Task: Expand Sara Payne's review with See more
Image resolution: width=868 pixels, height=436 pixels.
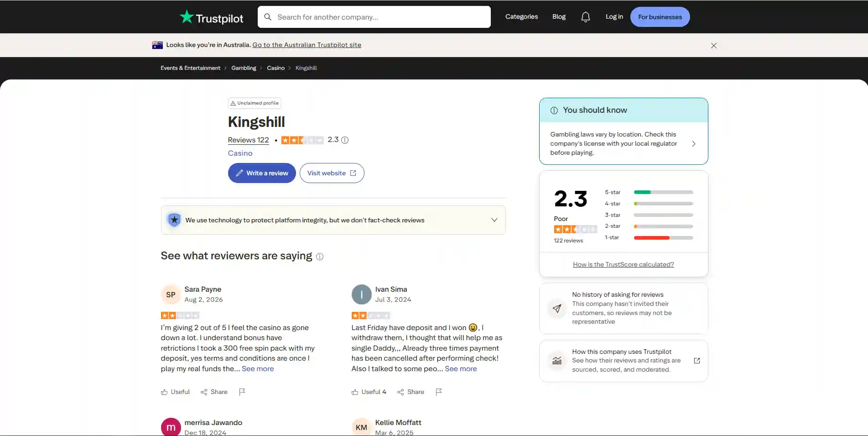Action: click(258, 368)
